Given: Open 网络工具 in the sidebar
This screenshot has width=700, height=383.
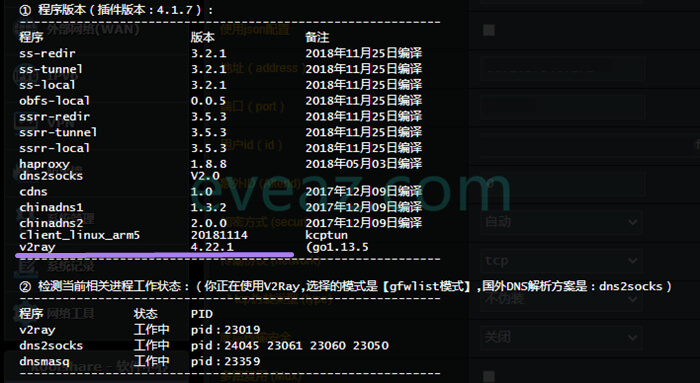Looking at the screenshot, I should pyautogui.click(x=71, y=313).
